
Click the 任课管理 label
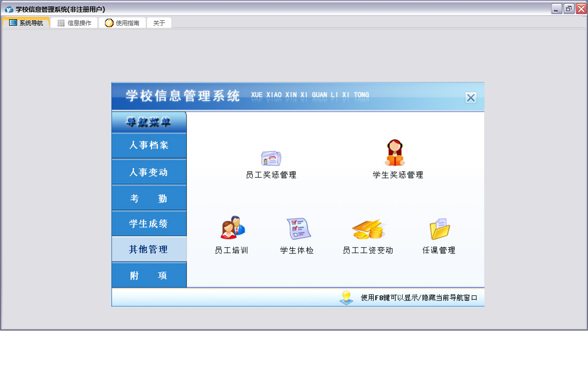coord(439,250)
